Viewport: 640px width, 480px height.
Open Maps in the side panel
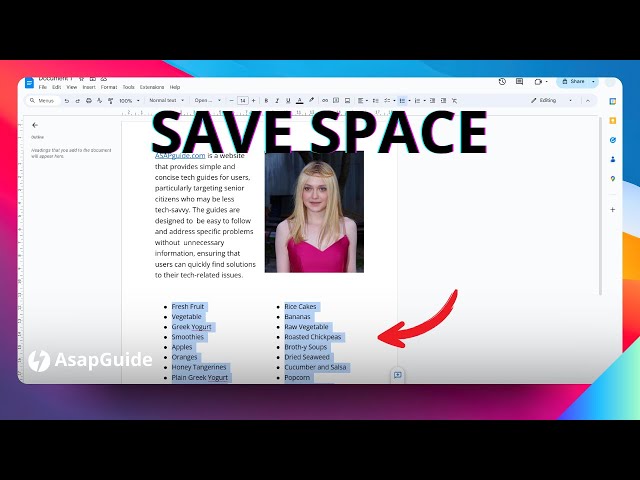[612, 178]
